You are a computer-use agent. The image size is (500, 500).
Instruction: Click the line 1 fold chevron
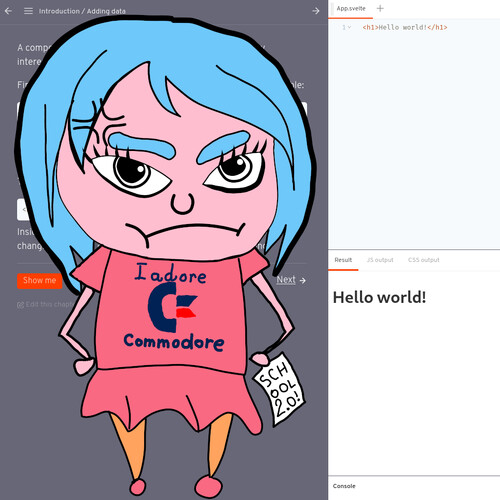point(349,27)
